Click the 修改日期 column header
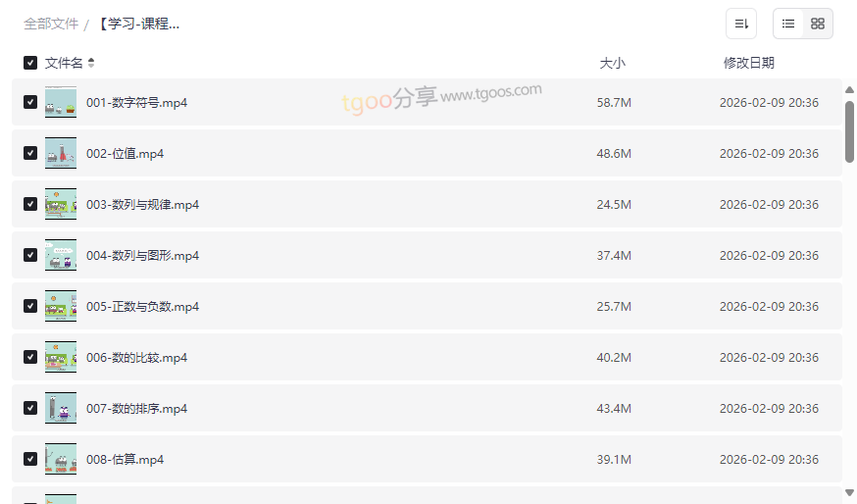 click(748, 63)
